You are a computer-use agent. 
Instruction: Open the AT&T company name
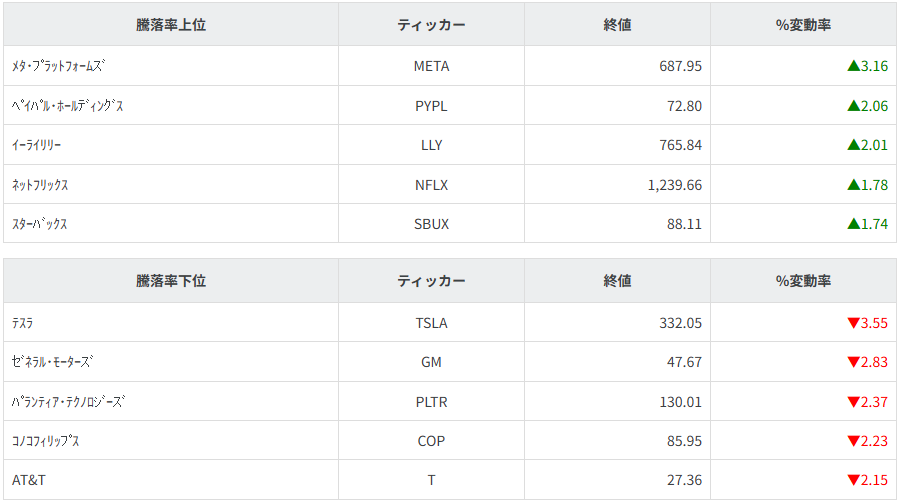tap(29, 480)
